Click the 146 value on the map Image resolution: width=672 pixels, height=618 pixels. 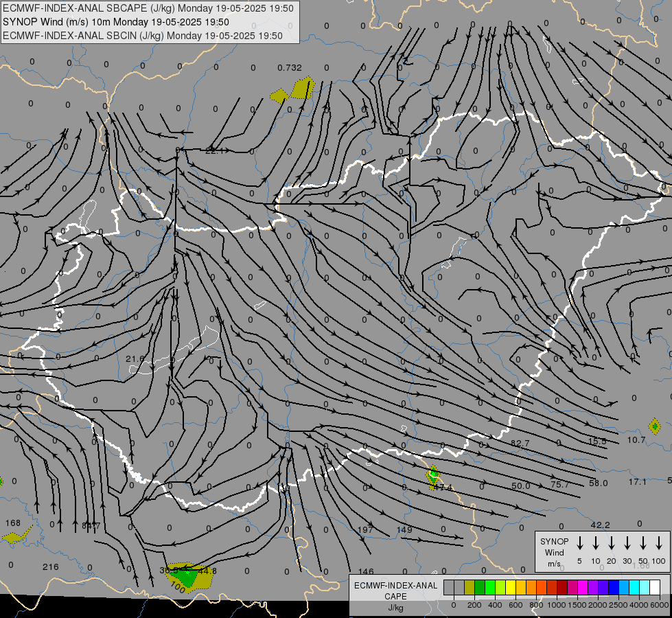point(366,571)
